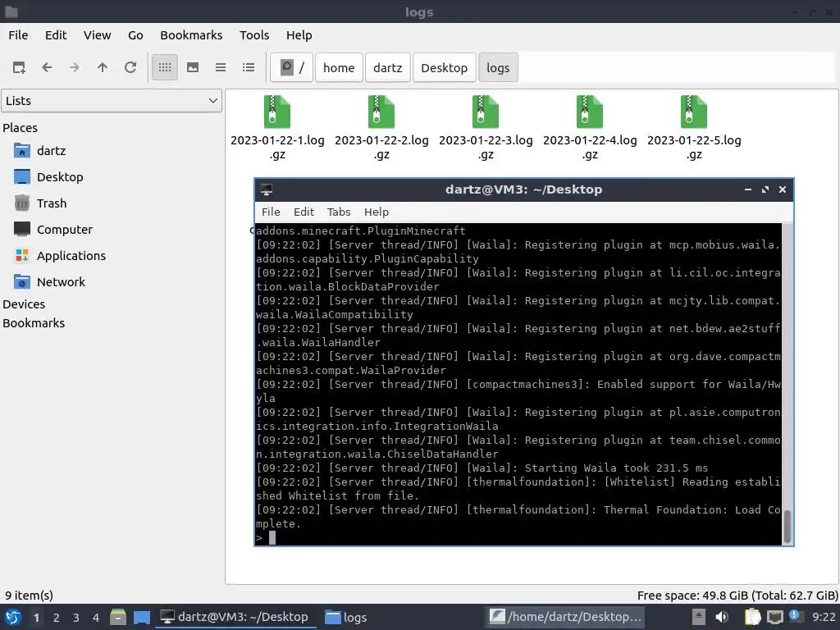The image size is (840, 630).
Task: Open the volume control tray icon
Action: click(722, 617)
